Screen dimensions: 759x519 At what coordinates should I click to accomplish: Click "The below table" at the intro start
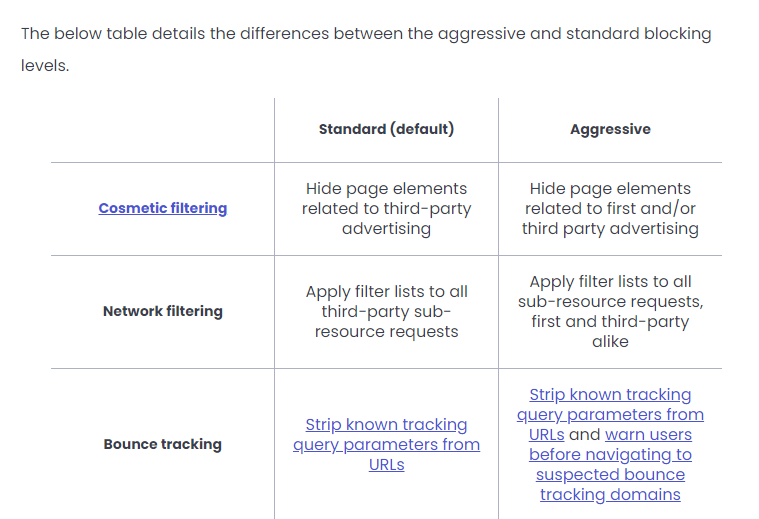(x=76, y=34)
